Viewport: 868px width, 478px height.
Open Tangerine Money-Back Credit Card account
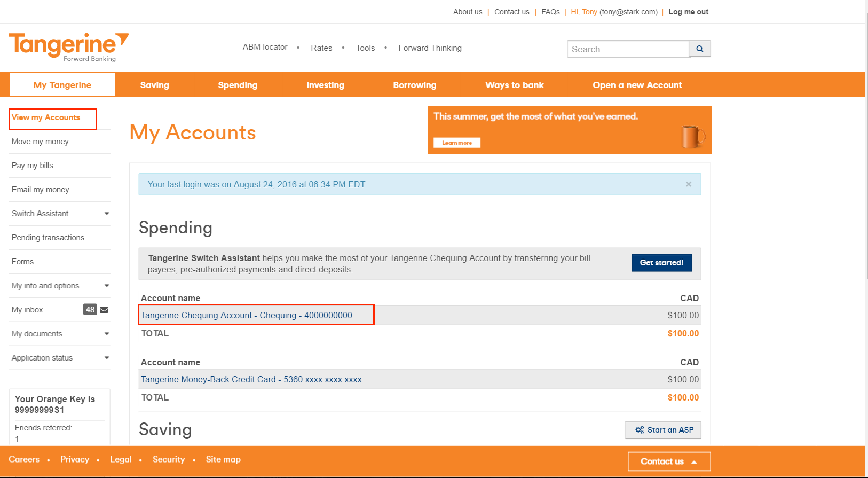click(x=251, y=379)
